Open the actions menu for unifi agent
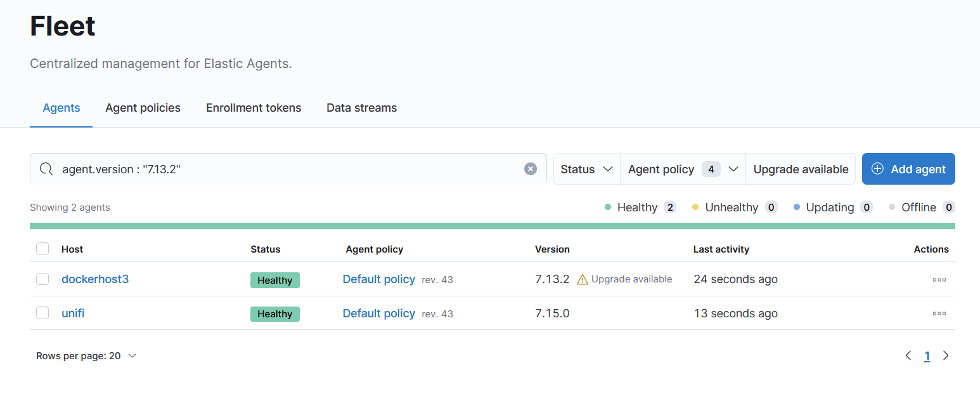The image size is (980, 396). pos(939,313)
